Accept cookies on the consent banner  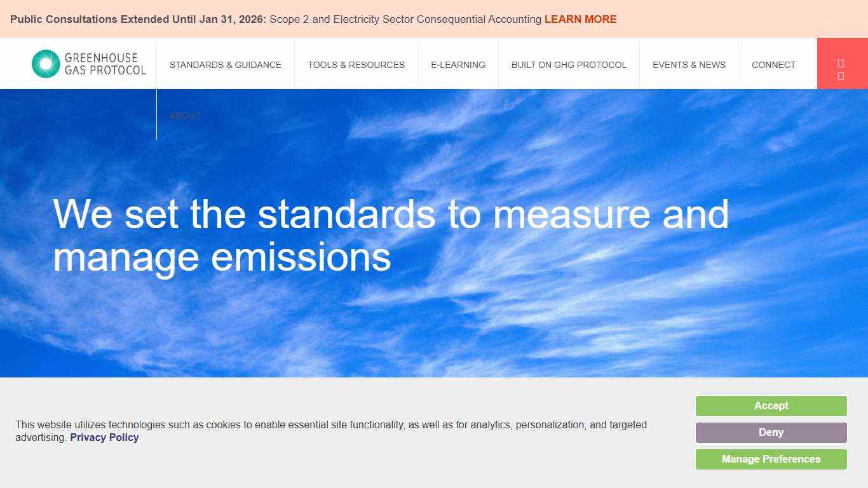[x=771, y=405]
